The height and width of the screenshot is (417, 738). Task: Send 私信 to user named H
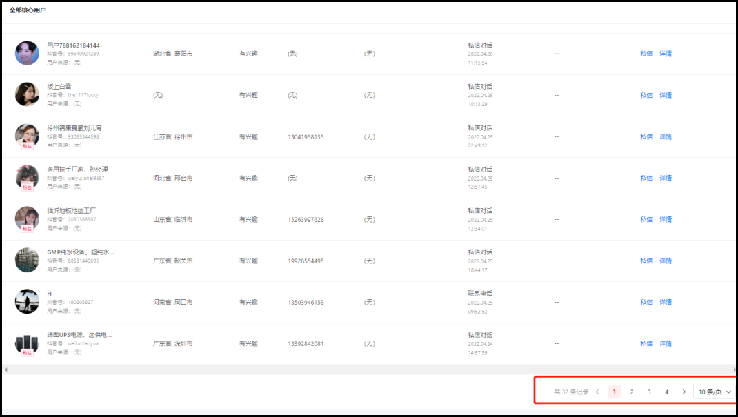pyautogui.click(x=646, y=302)
